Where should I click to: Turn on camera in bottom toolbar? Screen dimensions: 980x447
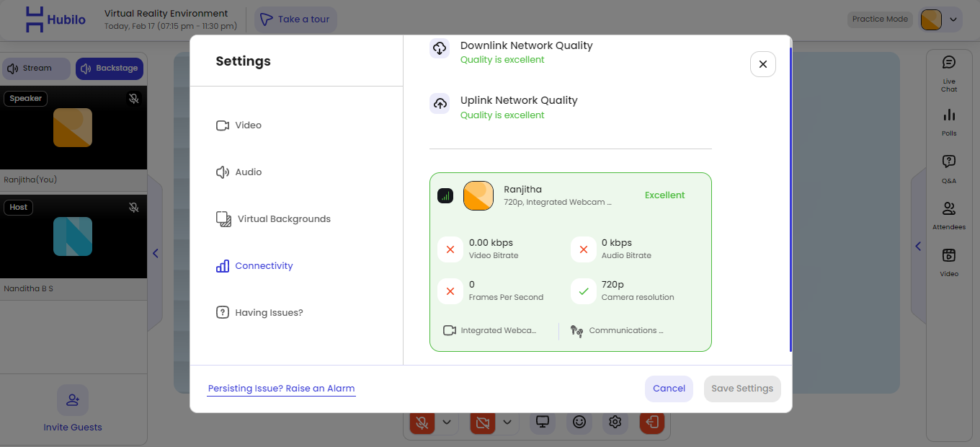point(483,422)
